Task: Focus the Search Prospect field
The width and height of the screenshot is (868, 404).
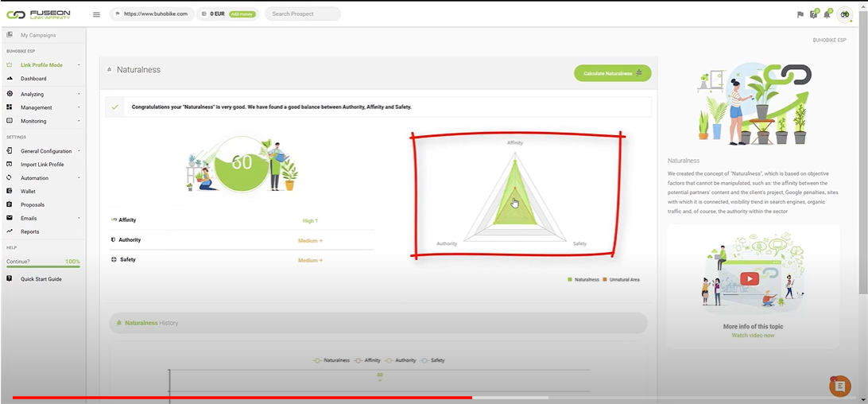Action: click(x=302, y=14)
